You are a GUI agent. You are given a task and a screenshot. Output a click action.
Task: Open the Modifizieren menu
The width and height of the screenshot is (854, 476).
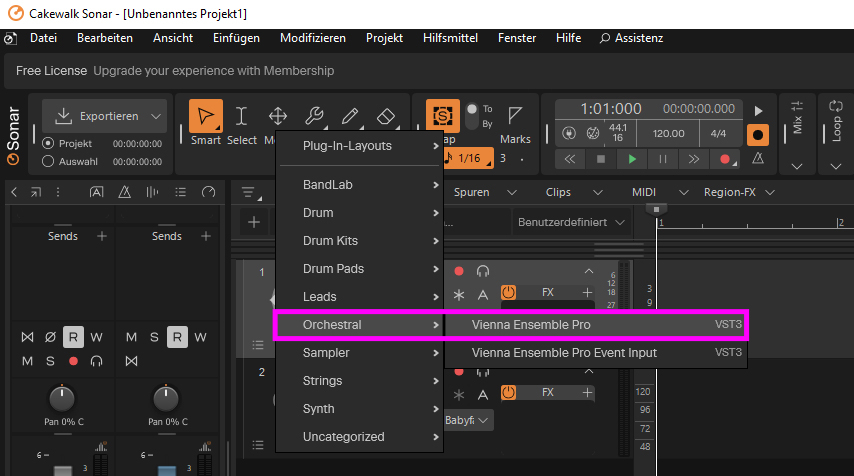pos(313,38)
